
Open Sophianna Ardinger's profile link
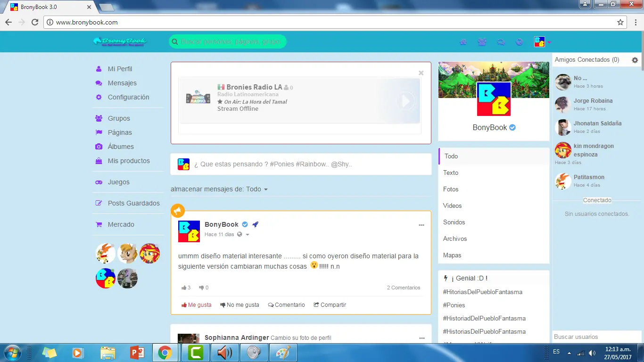point(237,337)
